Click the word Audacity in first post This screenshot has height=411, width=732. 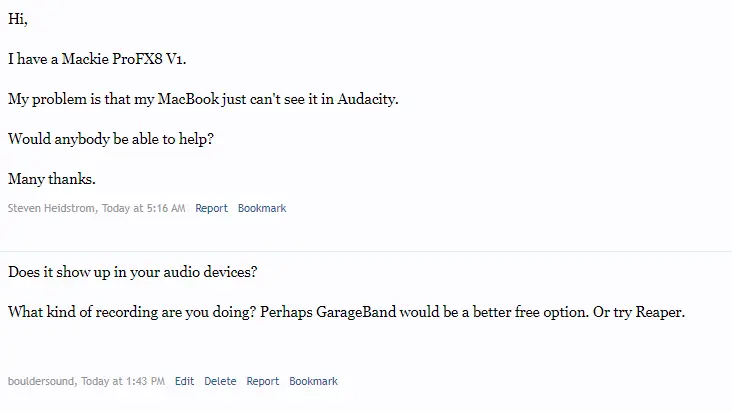point(367,99)
